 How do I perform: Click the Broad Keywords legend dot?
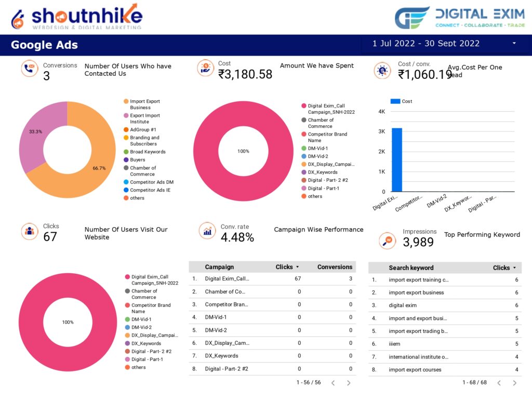[126, 152]
